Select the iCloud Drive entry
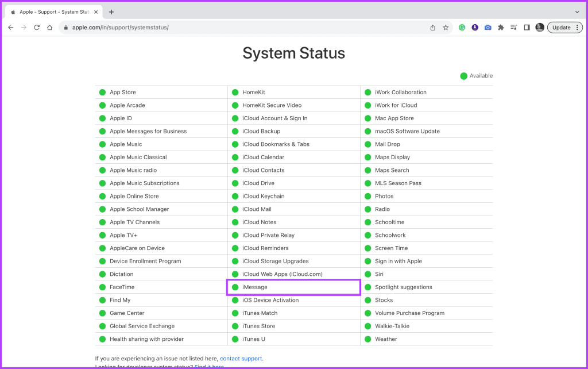Screen dimensions: 588x369 pyautogui.click(x=258, y=183)
